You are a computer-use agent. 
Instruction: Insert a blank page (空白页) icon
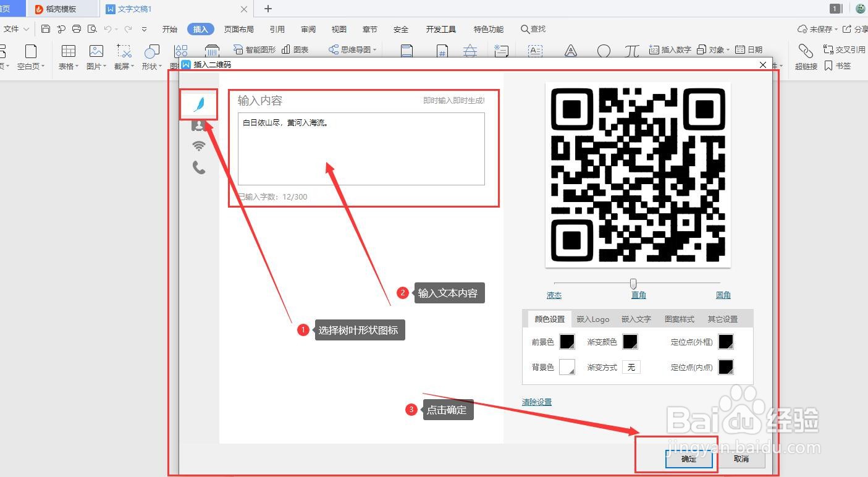pyautogui.click(x=30, y=51)
